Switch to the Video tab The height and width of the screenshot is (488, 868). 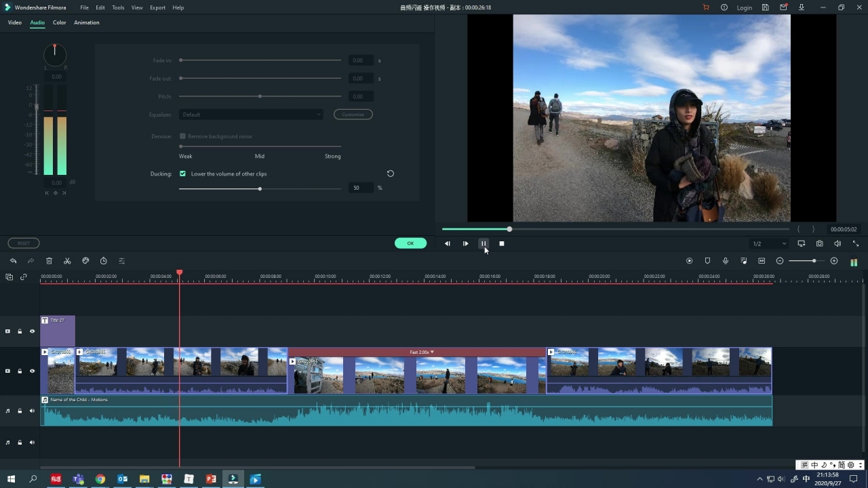[15, 22]
